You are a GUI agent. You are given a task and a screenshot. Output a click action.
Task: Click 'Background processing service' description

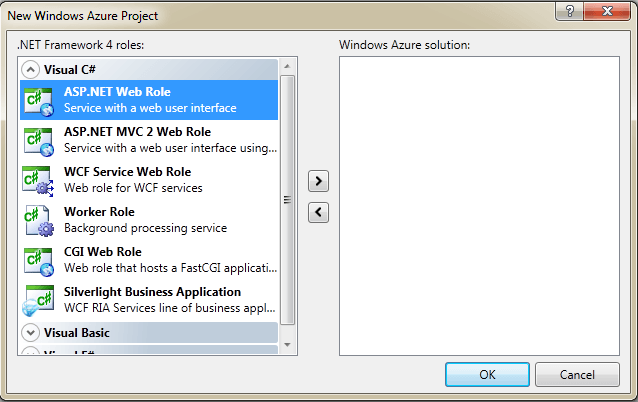(145, 228)
